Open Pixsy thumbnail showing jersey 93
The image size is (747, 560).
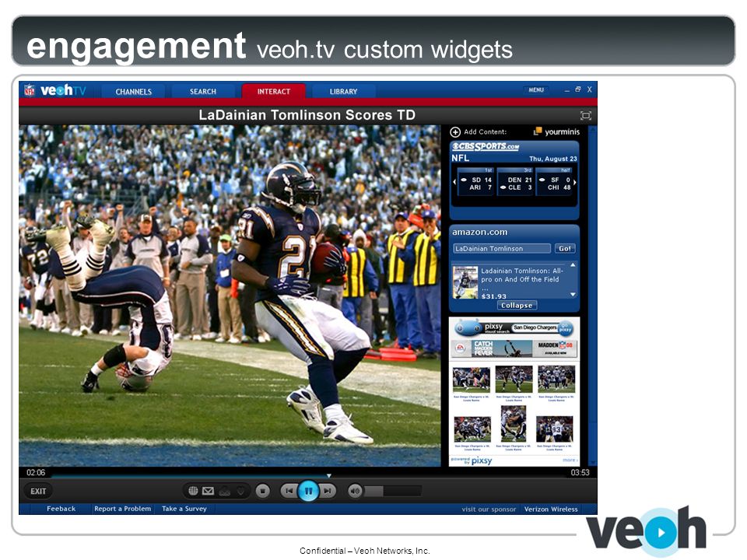point(554,429)
